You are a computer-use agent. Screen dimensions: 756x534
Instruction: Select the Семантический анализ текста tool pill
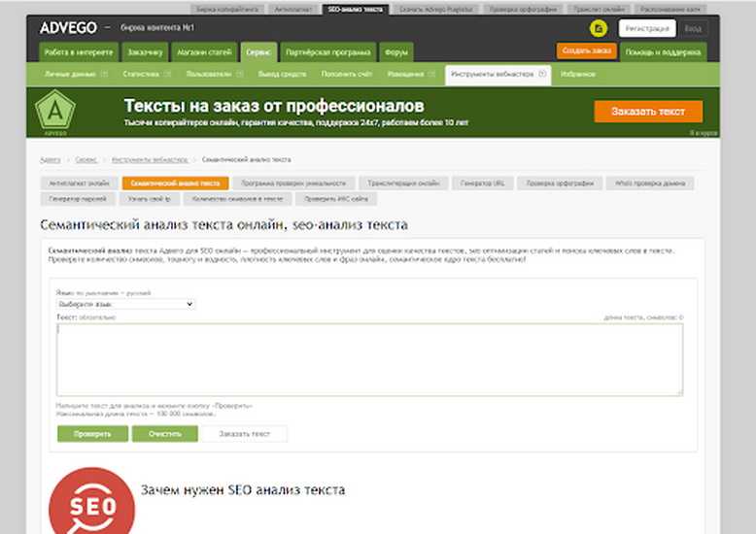(x=175, y=184)
